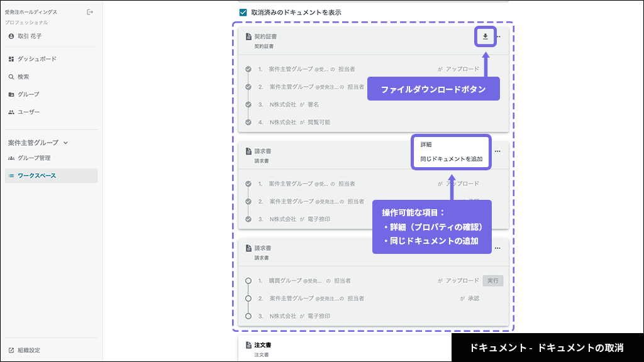Screen dimensions: 644x362
Task: Click the status circle of the last 電子捺印 step
Action: point(248,317)
